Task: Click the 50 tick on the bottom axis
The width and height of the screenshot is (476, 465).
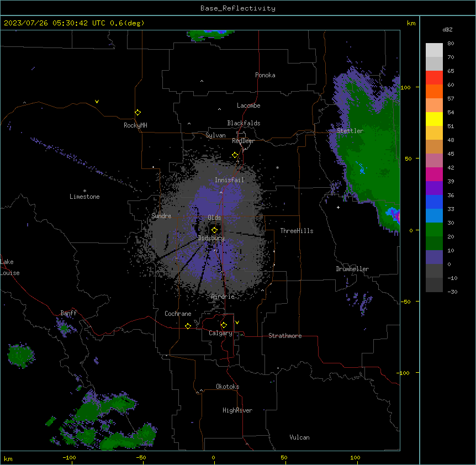Action: (x=284, y=457)
